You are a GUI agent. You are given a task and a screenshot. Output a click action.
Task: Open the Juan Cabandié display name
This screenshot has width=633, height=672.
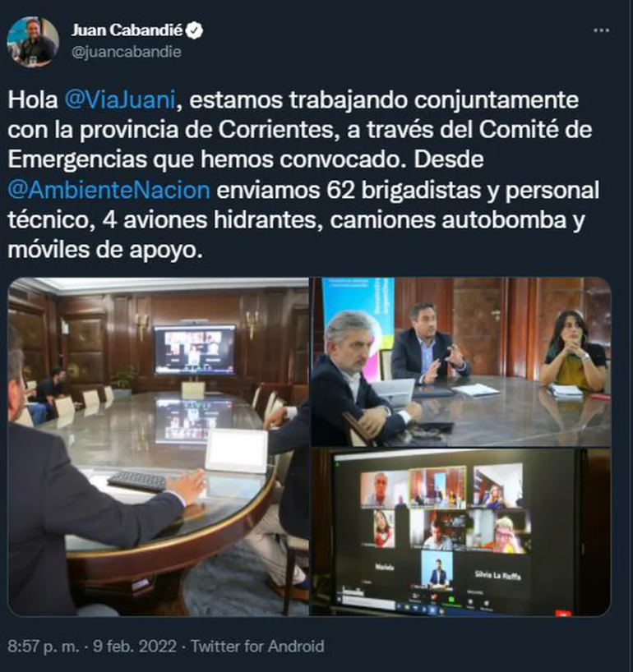tap(127, 30)
